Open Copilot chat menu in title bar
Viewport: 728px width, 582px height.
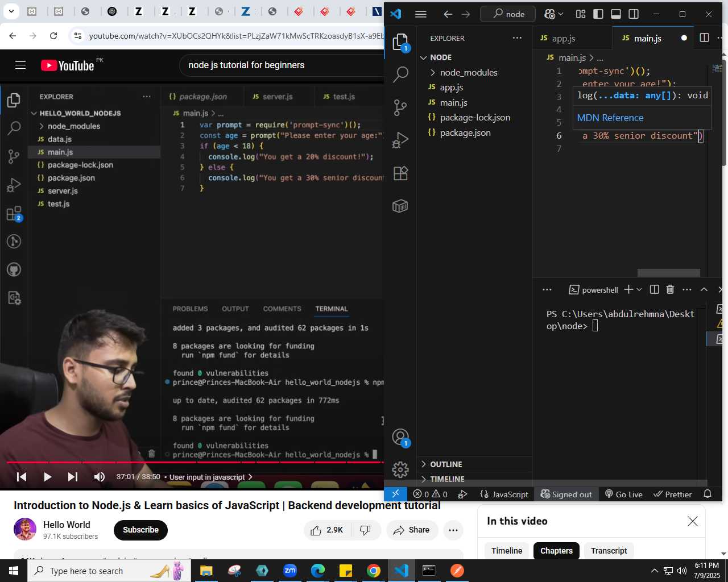(554, 14)
